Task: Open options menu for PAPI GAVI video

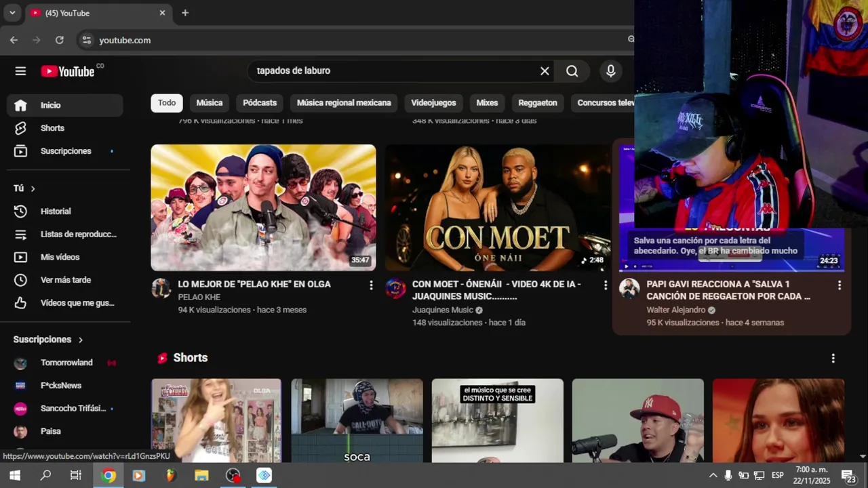Action: (840, 285)
